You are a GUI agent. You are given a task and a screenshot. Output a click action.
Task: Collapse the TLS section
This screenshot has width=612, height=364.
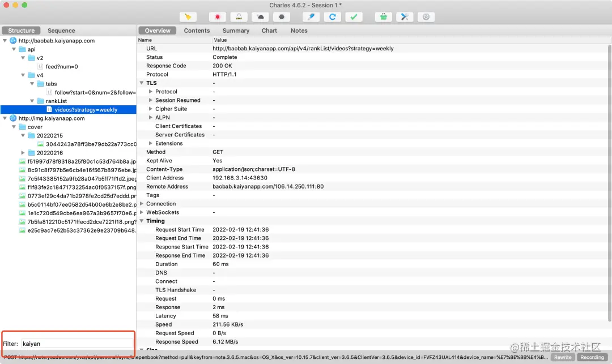[x=142, y=83]
